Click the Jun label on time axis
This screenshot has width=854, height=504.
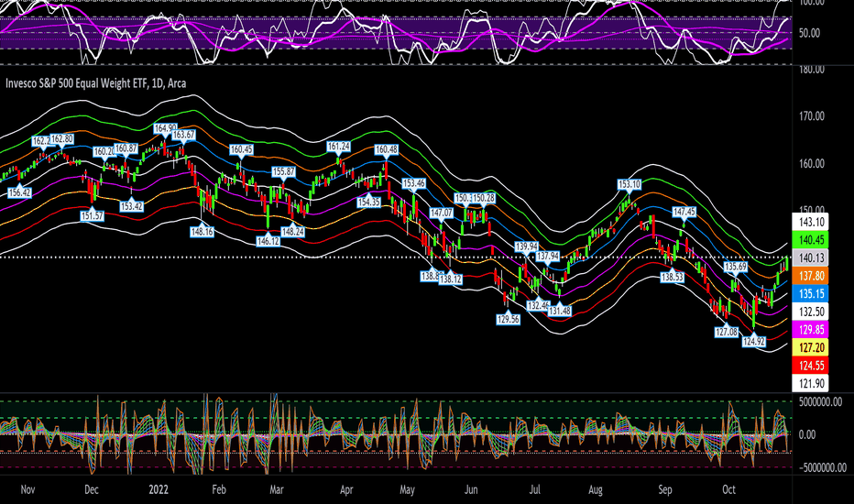tap(471, 489)
